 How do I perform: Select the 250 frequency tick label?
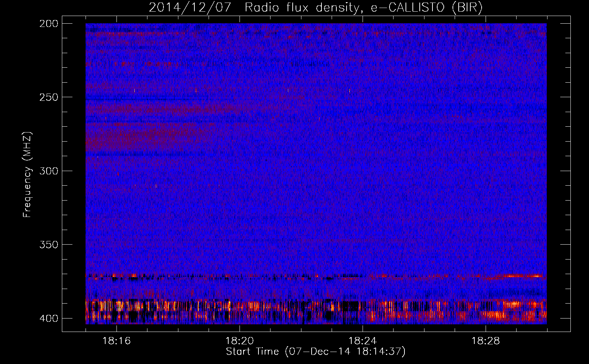(48, 97)
